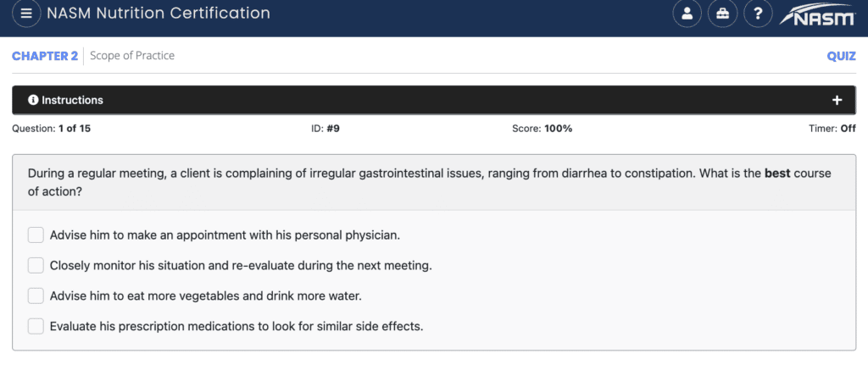Open the hamburger navigation menu

26,14
